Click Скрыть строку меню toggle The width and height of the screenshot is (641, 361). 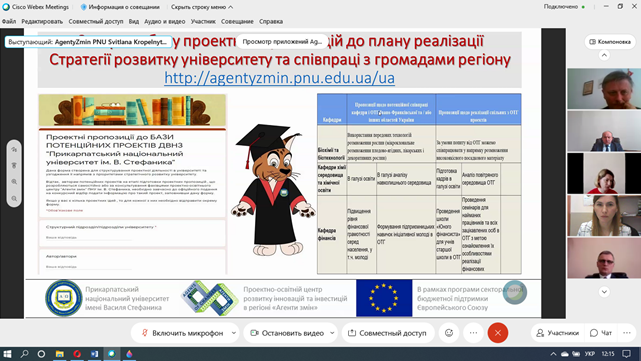[202, 7]
